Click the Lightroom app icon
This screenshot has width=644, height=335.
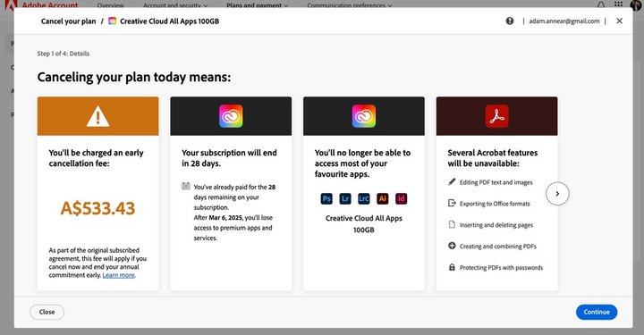coord(345,199)
